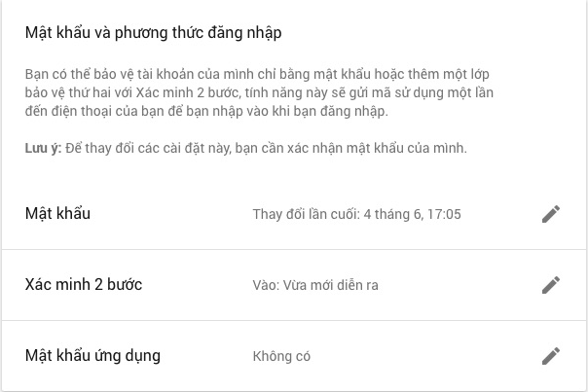Click the pencil icon beside Mật khẩu

[551, 214]
